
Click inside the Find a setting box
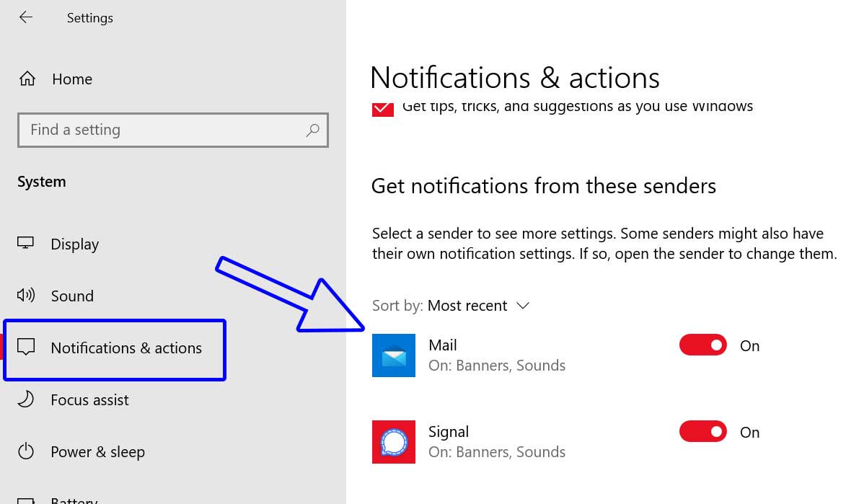[x=144, y=130]
